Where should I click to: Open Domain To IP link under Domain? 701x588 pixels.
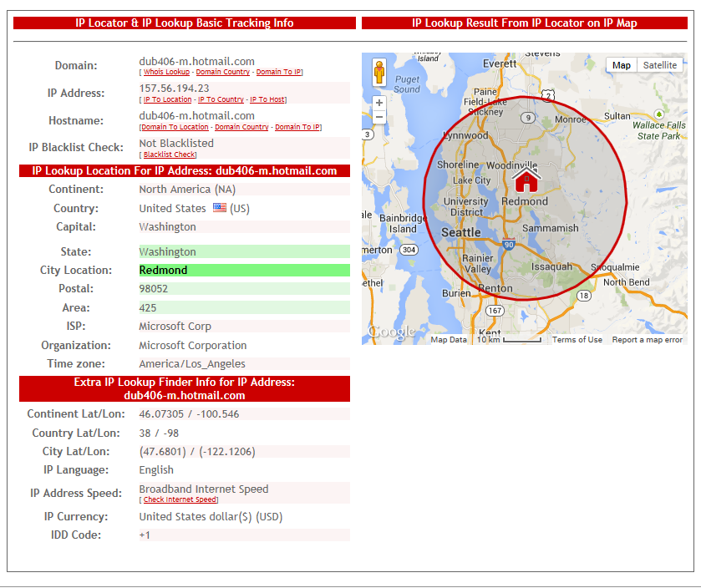[x=278, y=72]
